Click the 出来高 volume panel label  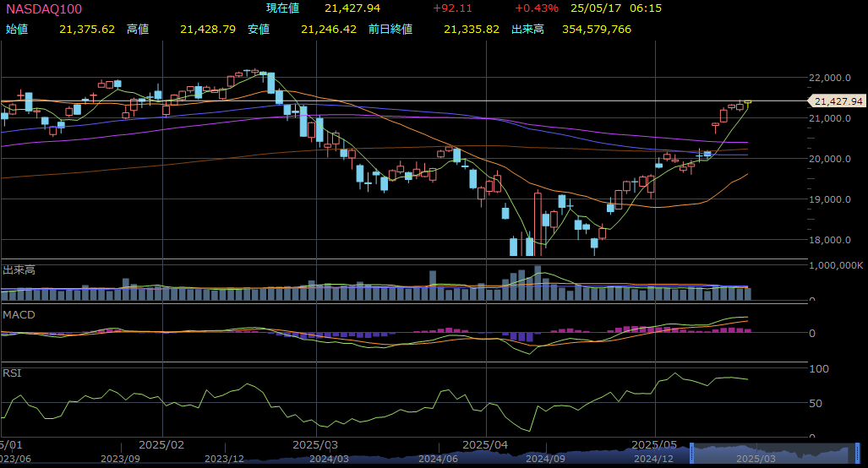[x=19, y=270]
